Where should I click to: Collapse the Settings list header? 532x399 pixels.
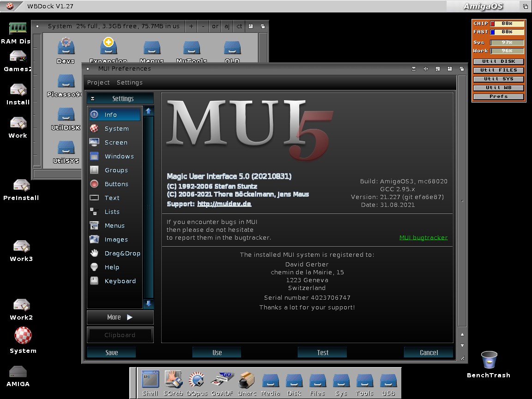tap(93, 99)
